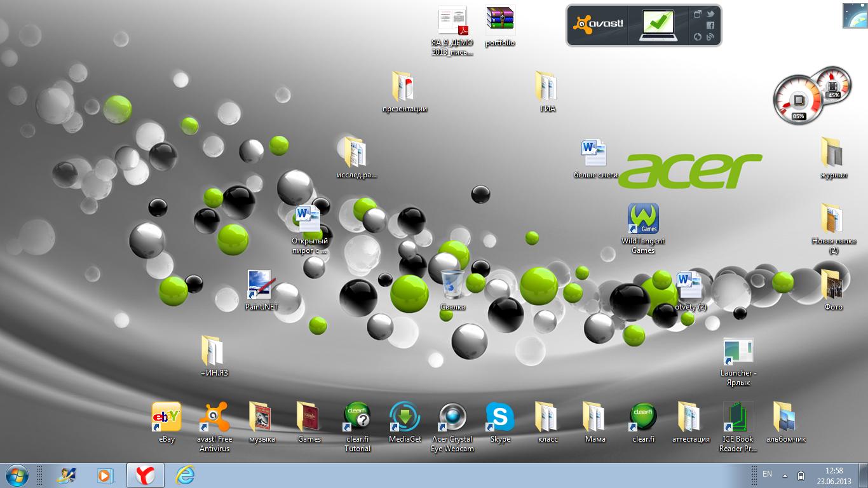The width and height of the screenshot is (868, 488).
Task: Click the EN language indicator
Action: tap(767, 475)
